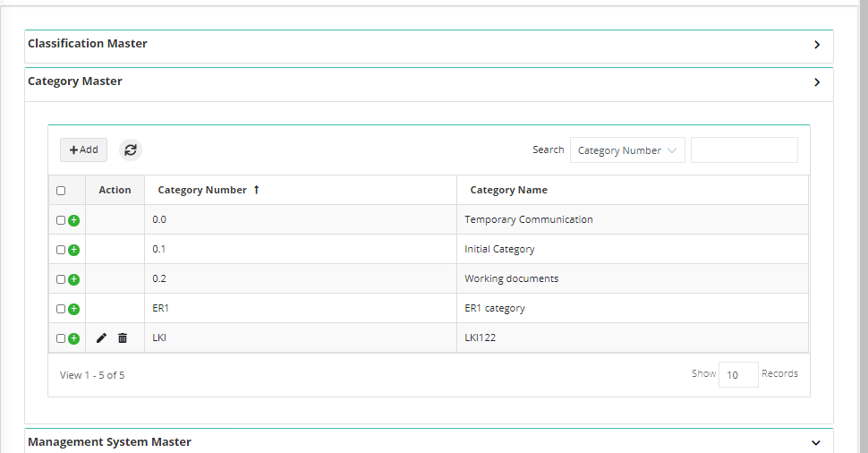Edit the LKI category with the pencil icon
The image size is (868, 453).
point(101,338)
